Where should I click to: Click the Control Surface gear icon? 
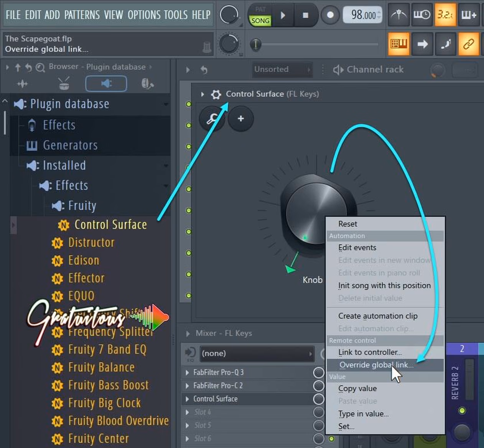coord(216,94)
